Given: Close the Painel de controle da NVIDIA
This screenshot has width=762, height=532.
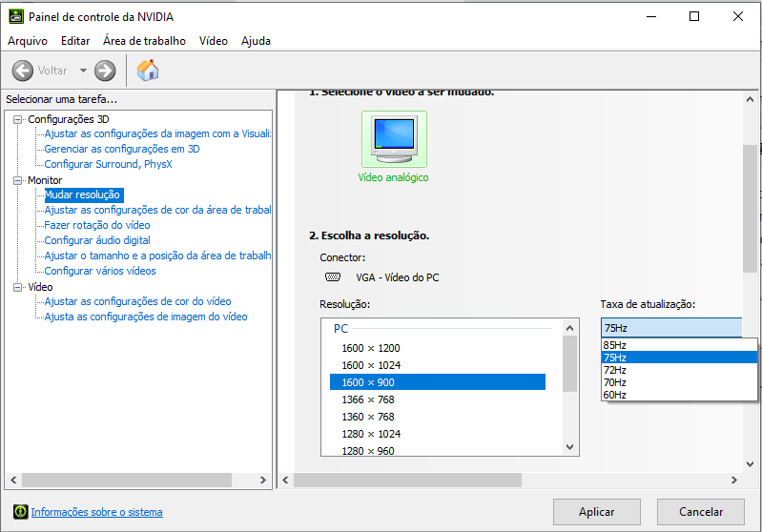Looking at the screenshot, I should 738,16.
